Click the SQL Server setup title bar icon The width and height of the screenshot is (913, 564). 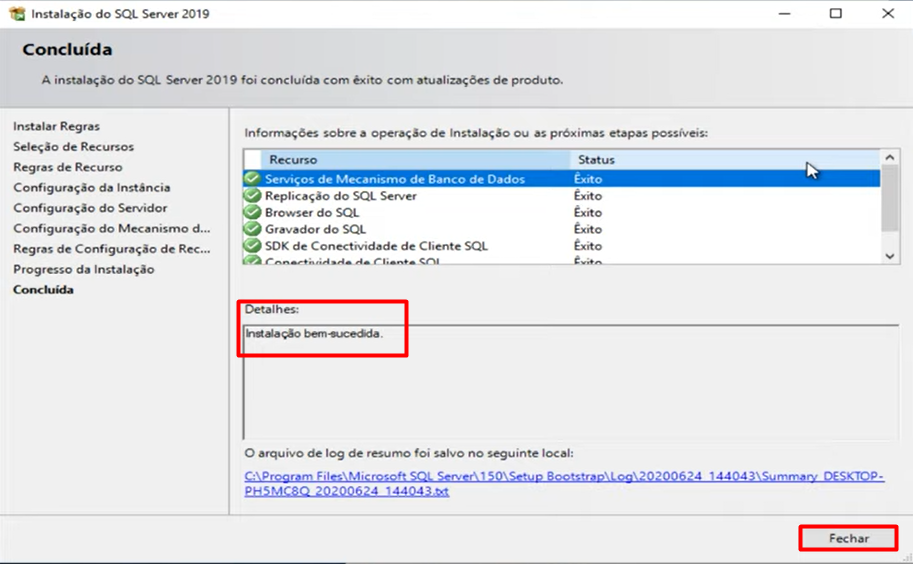[17, 13]
